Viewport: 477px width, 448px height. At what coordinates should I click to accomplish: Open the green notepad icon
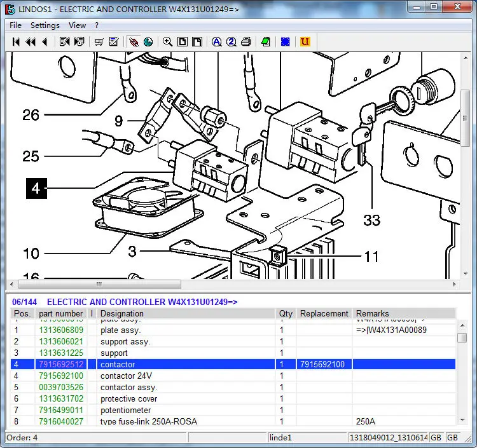[x=266, y=42]
